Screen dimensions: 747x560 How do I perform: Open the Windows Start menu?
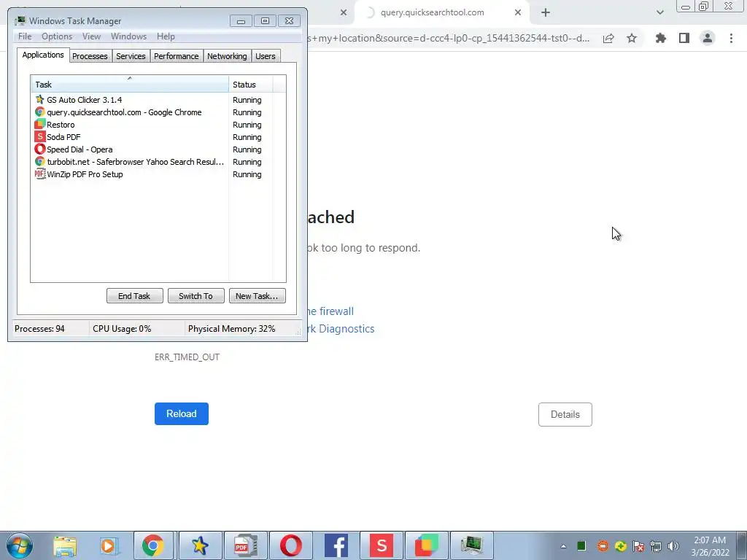click(20, 545)
